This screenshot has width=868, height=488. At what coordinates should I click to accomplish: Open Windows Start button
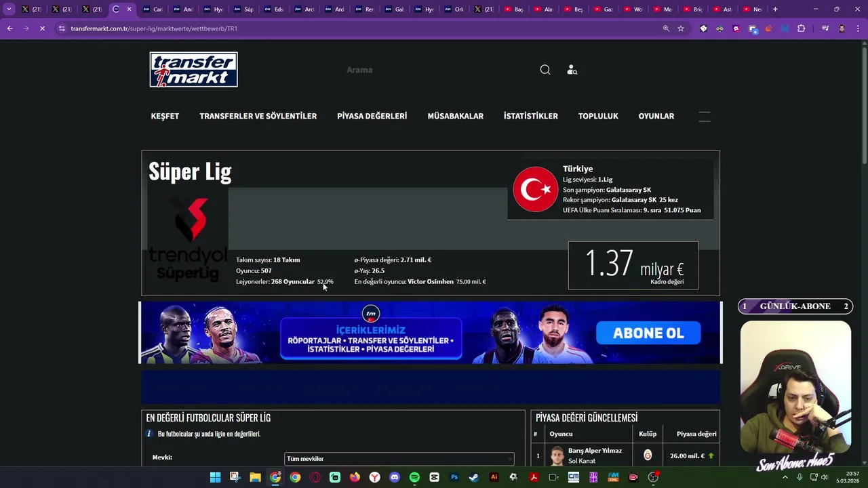(x=215, y=477)
